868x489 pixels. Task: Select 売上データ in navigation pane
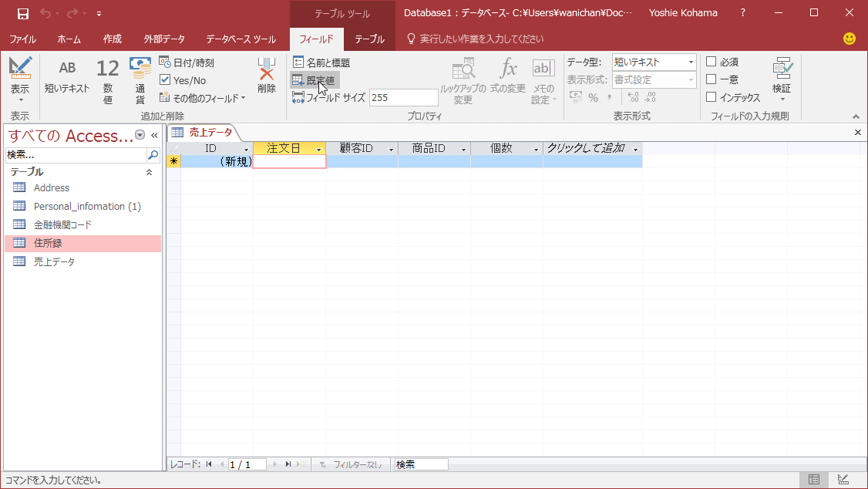tap(83, 261)
